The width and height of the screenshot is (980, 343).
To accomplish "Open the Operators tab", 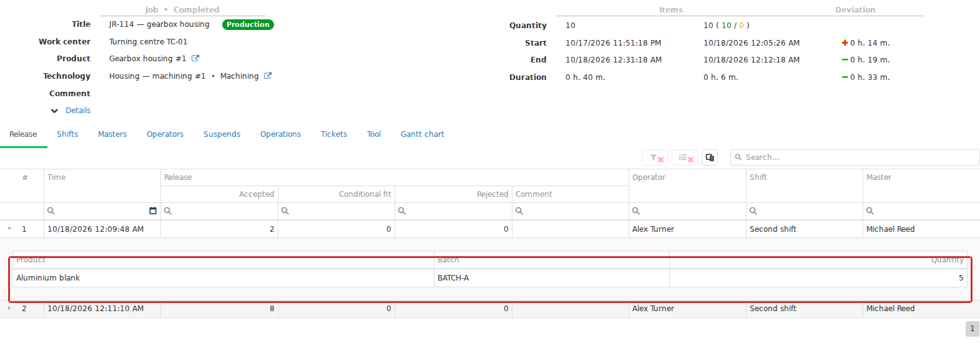I will click(x=165, y=134).
